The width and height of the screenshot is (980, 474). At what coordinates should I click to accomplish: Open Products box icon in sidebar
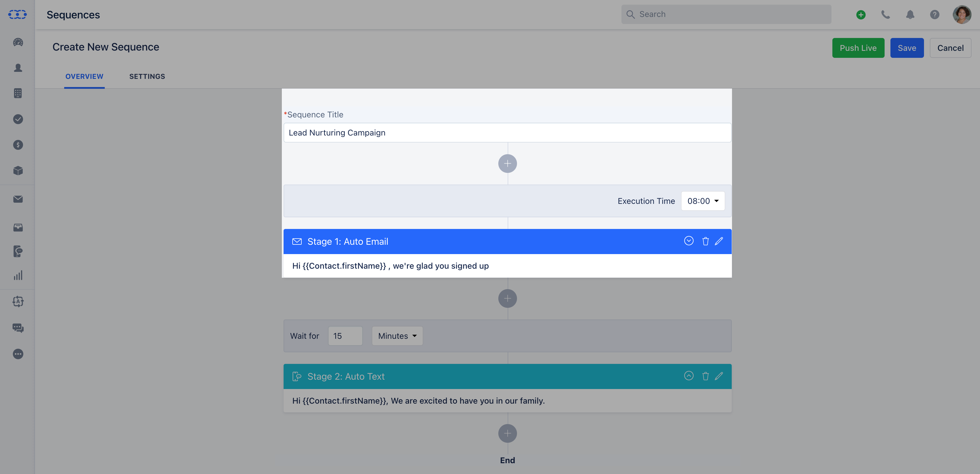click(x=18, y=171)
